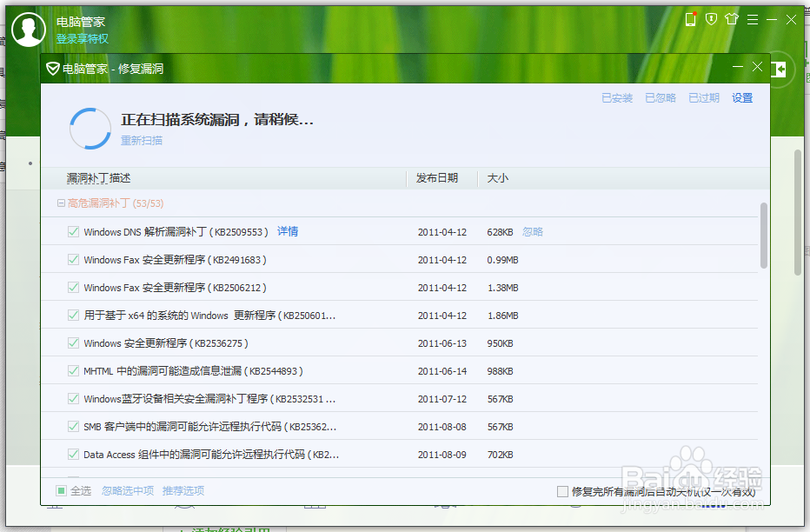Open the phone connection icon with red badge
Screen dimensions: 810x532
[x=689, y=18]
